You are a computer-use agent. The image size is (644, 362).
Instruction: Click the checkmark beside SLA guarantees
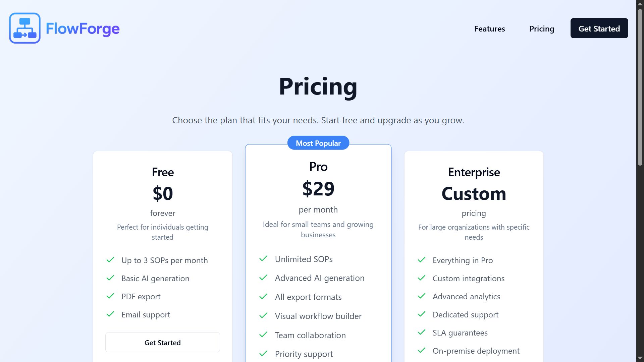click(422, 333)
